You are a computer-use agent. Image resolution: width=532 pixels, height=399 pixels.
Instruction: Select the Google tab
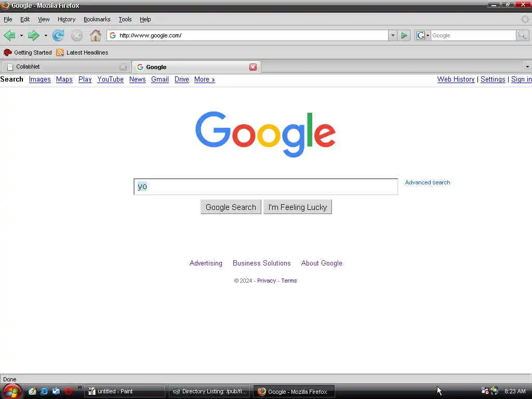(196, 67)
